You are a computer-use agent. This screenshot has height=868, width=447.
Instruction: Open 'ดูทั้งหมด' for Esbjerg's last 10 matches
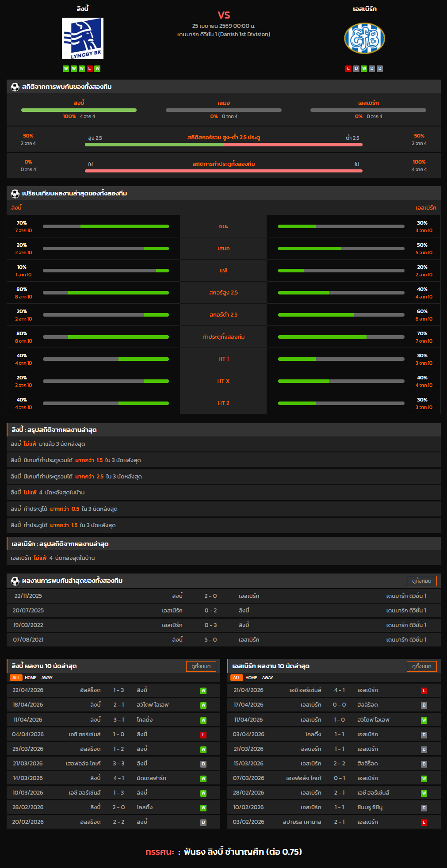click(421, 666)
